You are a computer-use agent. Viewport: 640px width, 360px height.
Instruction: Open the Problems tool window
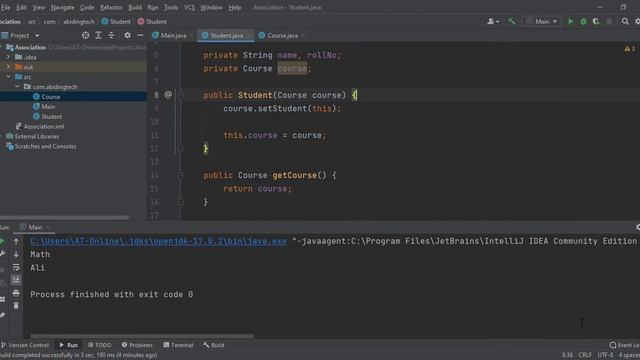(x=137, y=345)
